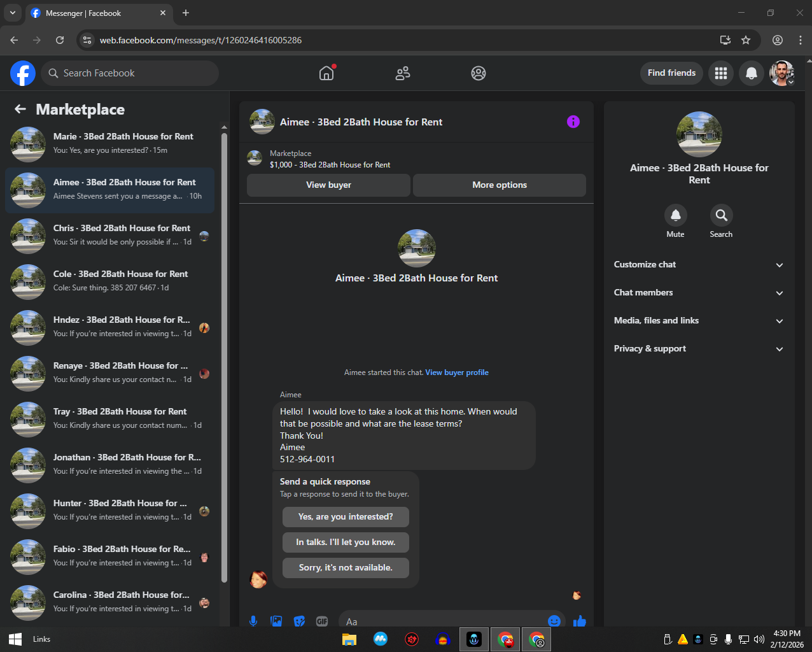
Task: Click the microphone icon in system tray
Action: [x=728, y=639]
